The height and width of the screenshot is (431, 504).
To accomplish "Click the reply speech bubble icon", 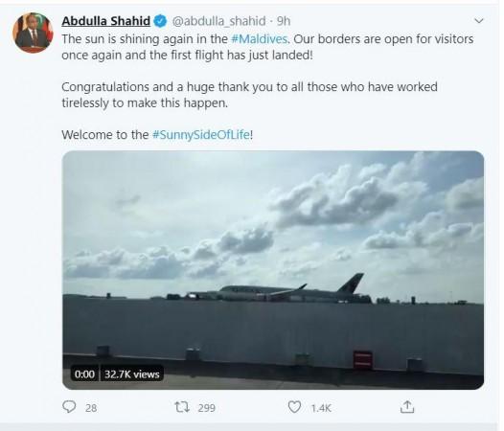I will point(69,407).
